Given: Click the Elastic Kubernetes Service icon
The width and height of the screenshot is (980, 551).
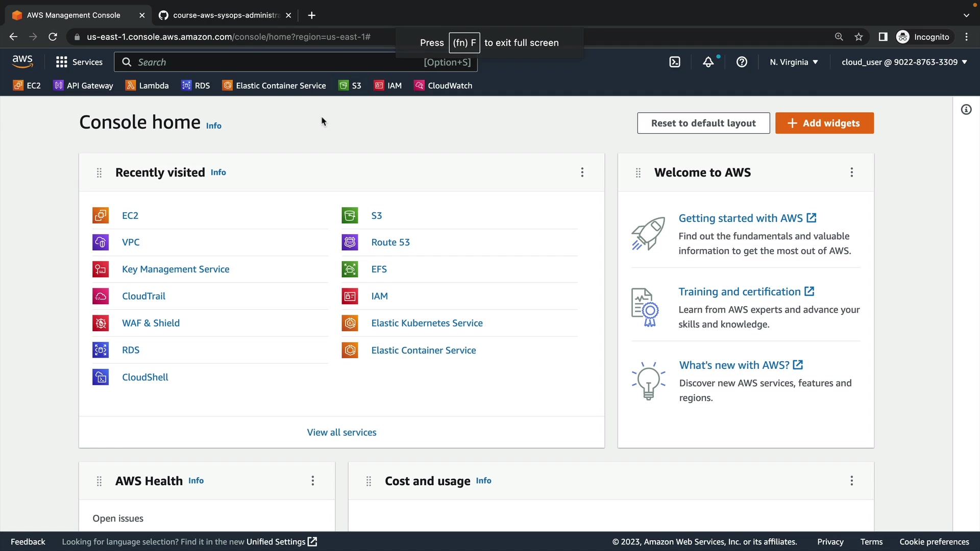Looking at the screenshot, I should (350, 323).
